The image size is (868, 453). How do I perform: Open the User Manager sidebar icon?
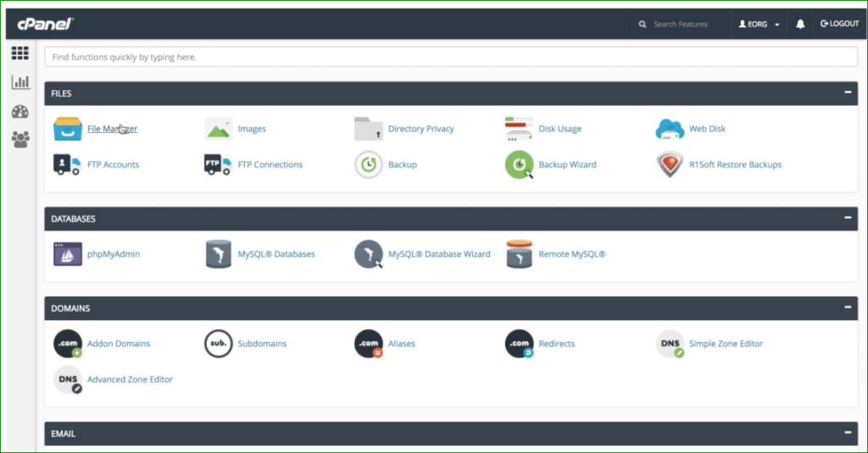click(20, 140)
